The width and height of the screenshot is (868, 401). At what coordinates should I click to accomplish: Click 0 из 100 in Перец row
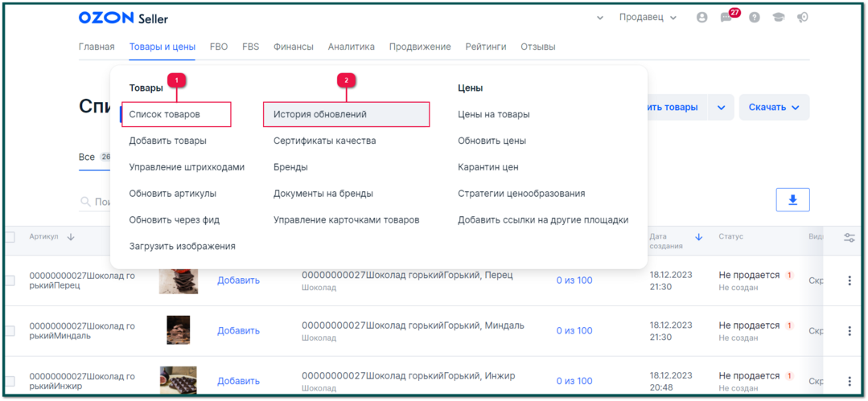(574, 280)
